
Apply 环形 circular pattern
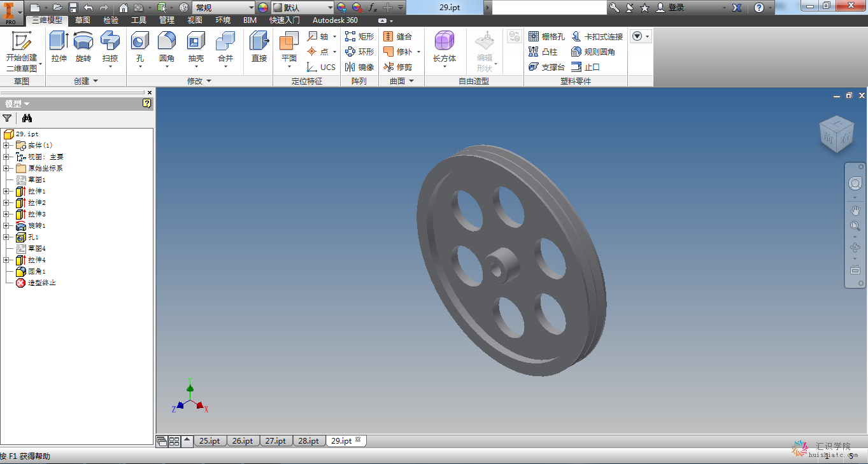point(360,52)
